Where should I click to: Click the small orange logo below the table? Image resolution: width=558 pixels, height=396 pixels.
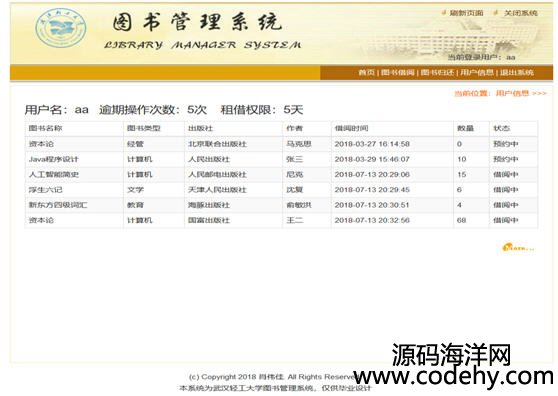pyautogui.click(x=518, y=247)
